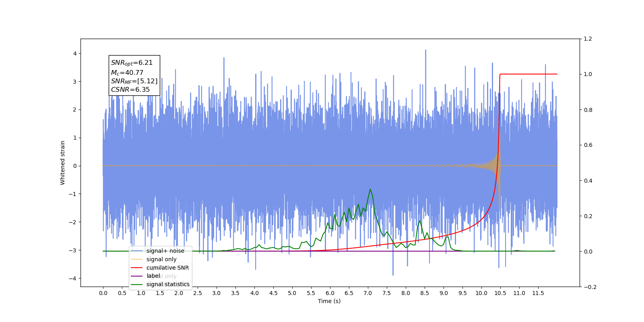Viewport: 644px width, 322px height.
Task: Click the 'Whitened strain' y-axis label
Action: (63, 163)
